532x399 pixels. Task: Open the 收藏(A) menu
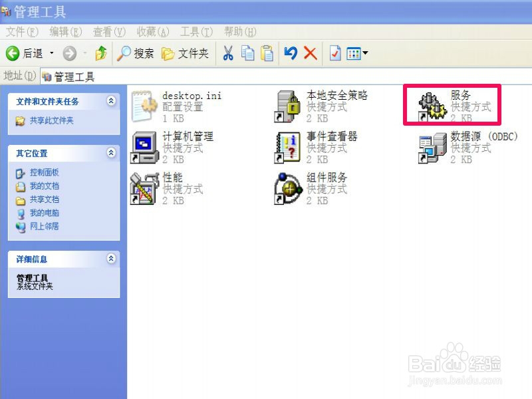pos(153,32)
